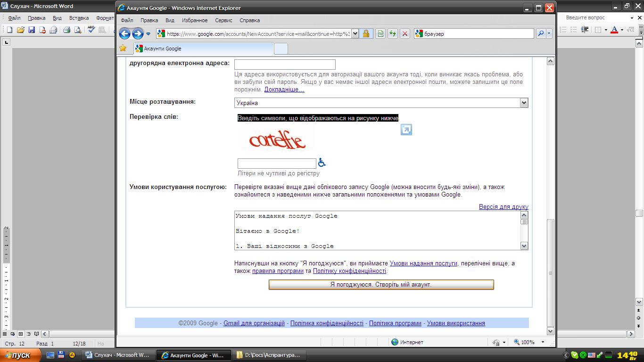
Task: Click the Open folder icon in Word
Action: coord(20,30)
